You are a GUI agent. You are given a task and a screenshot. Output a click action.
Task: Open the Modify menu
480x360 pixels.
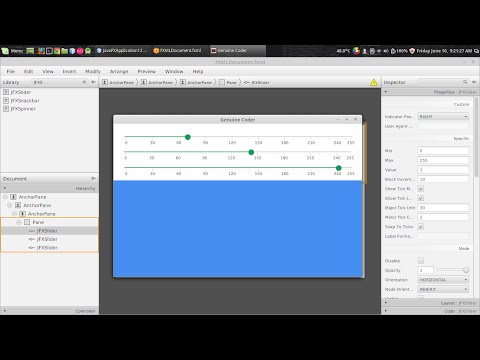[x=93, y=71]
